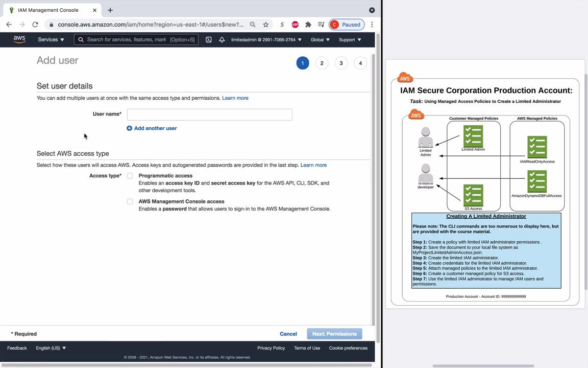
Task: Click the search magnifier in AWS search bar
Action: [81, 39]
